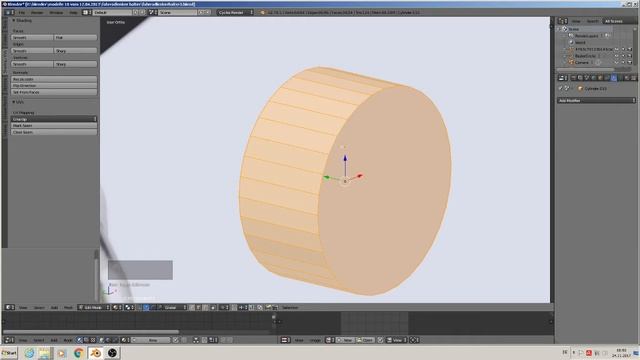Click the outliner editor type icon
The image size is (640, 360).
coord(563,21)
